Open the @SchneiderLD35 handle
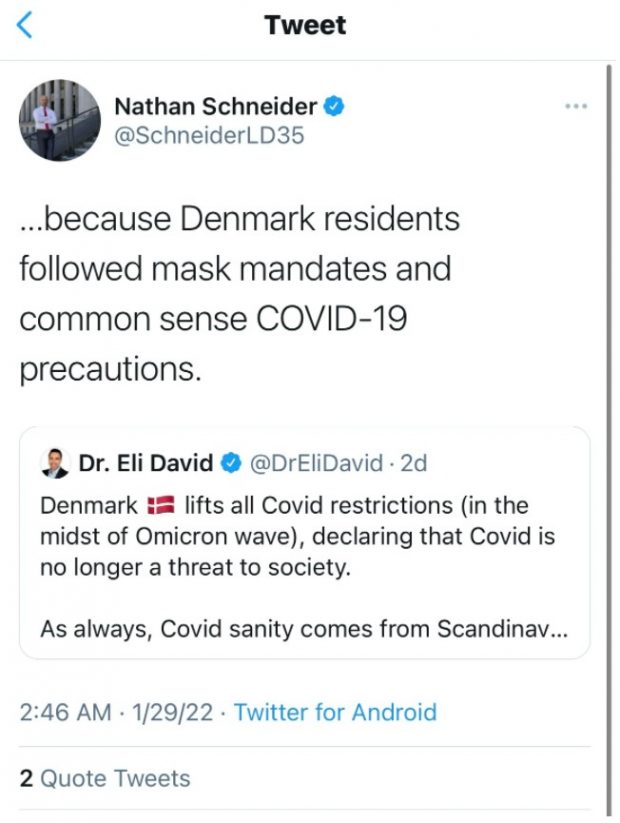The height and width of the screenshot is (823, 620). (209, 136)
